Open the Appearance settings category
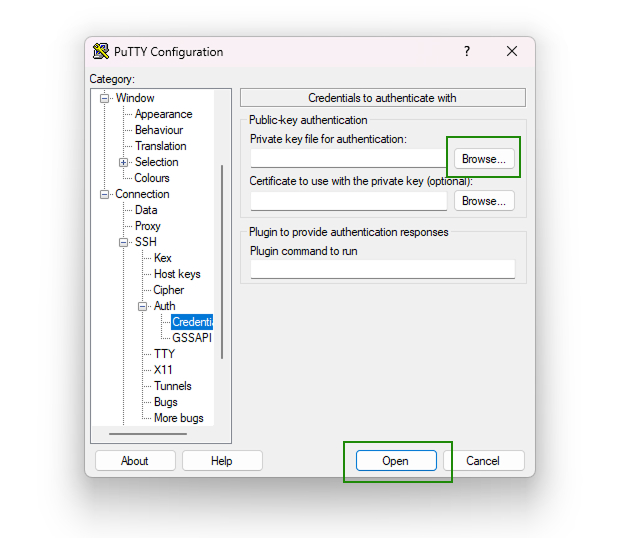 point(163,114)
